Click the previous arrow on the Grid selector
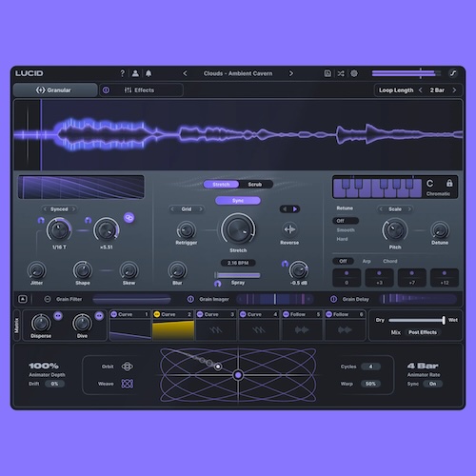476x476 pixels. click(172, 209)
